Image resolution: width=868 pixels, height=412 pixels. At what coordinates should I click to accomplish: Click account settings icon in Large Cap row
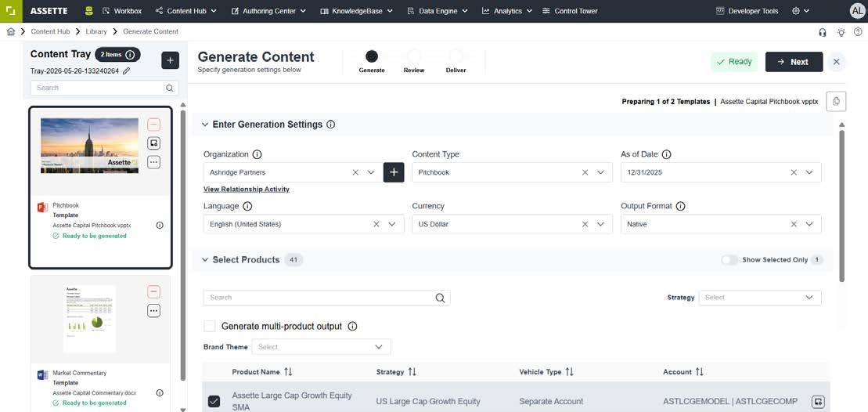[x=818, y=402]
